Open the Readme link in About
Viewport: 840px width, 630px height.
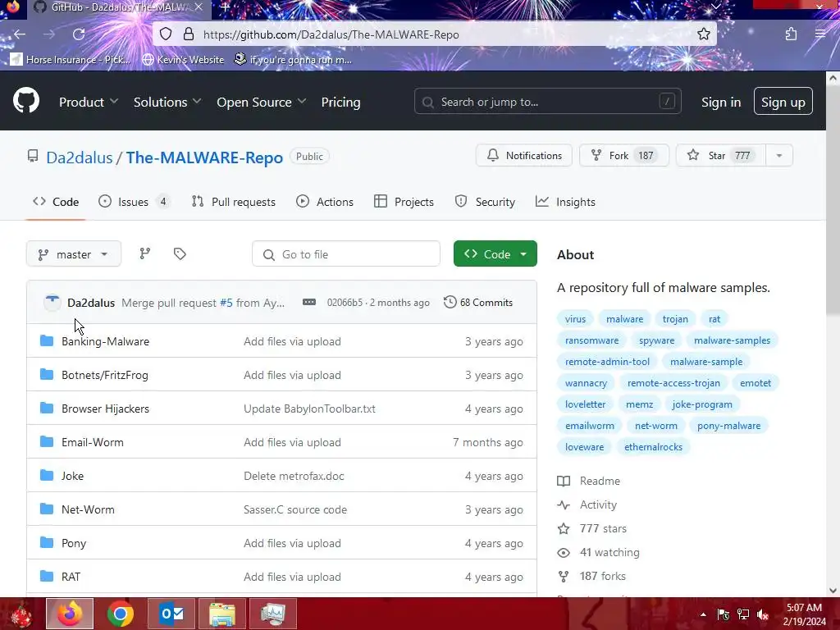589,481
